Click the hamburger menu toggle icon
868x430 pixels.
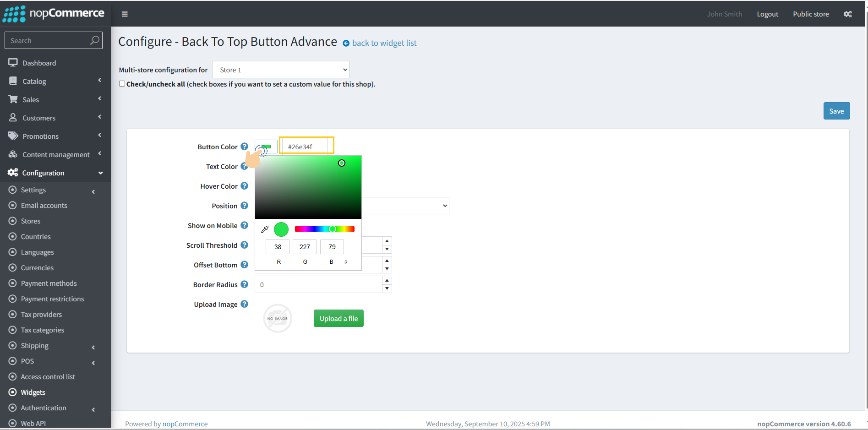125,14
